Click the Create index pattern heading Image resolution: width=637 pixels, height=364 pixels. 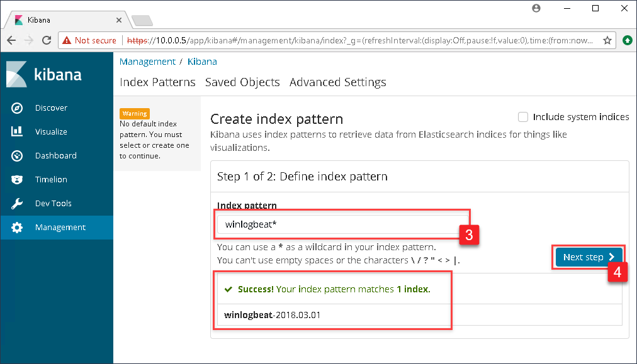tap(277, 119)
